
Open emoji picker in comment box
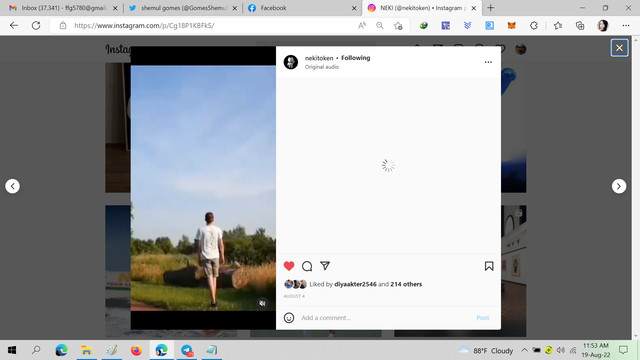289,318
